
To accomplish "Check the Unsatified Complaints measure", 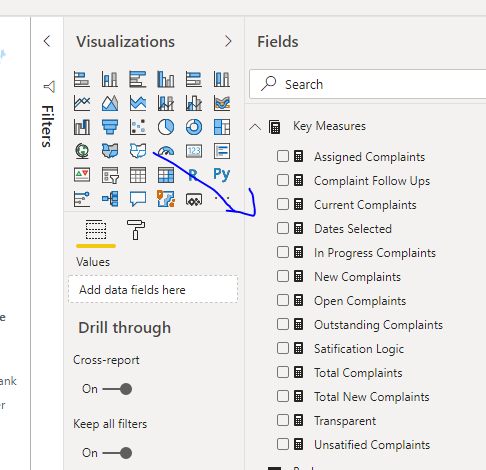I will [x=283, y=444].
